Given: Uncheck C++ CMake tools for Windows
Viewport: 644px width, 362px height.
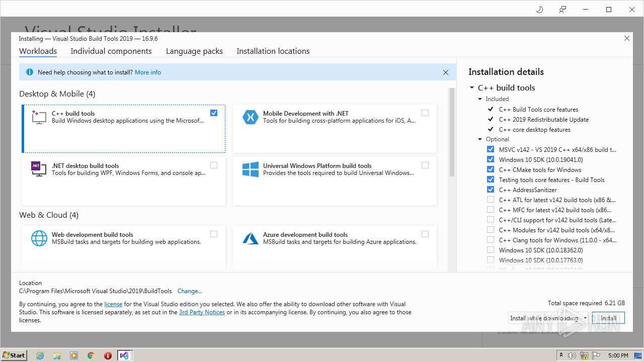Looking at the screenshot, I should coord(491,169).
